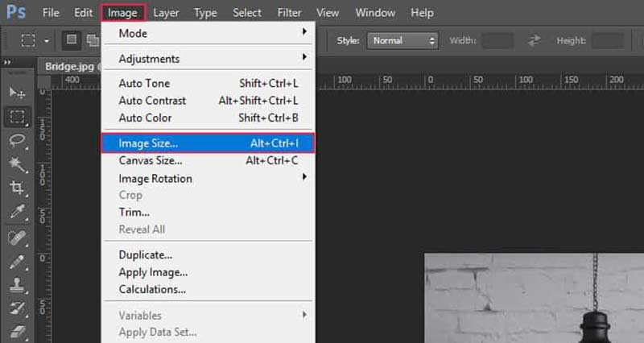Apply Auto Contrast
644x343 pixels.
208,101
